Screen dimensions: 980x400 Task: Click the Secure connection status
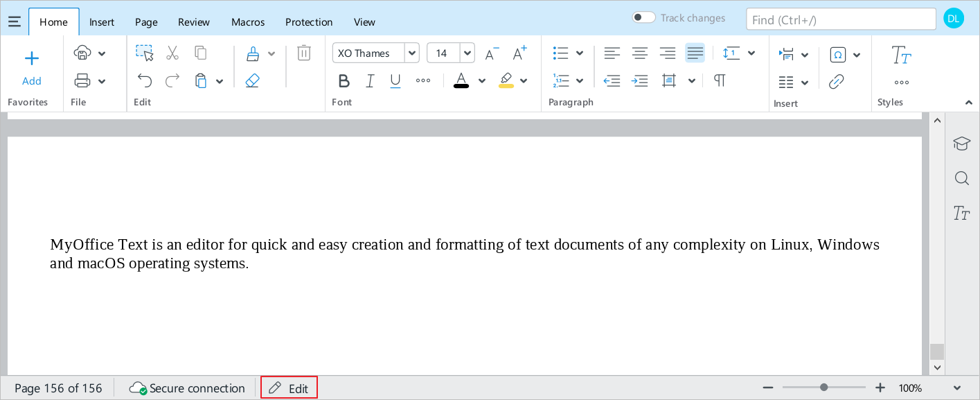click(x=187, y=388)
